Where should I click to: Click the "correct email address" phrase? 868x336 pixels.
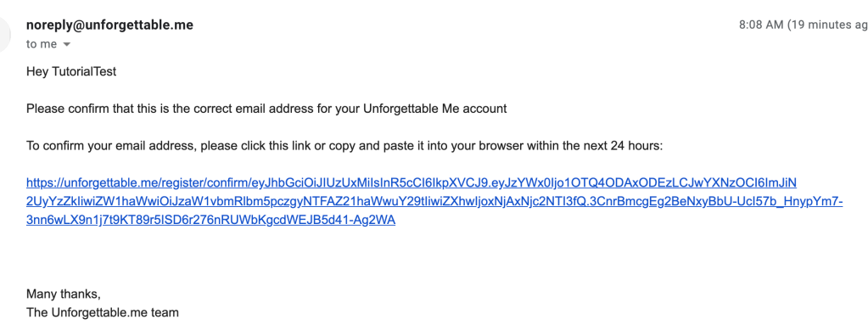point(254,109)
